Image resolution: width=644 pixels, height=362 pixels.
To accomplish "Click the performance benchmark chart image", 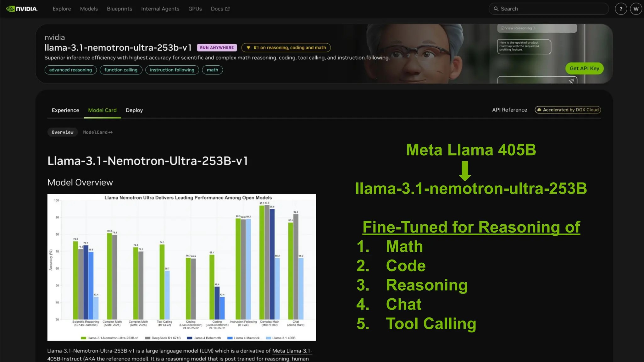I will click(x=181, y=267).
